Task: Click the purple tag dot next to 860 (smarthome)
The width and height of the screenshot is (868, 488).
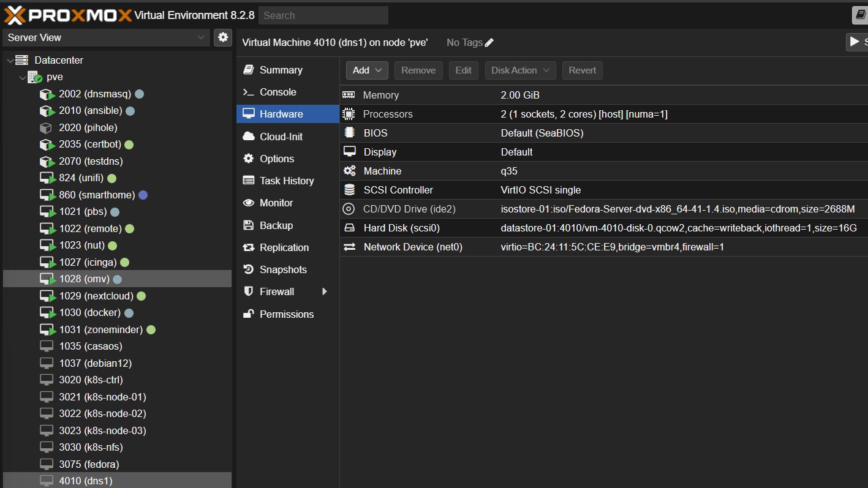Action: click(143, 195)
